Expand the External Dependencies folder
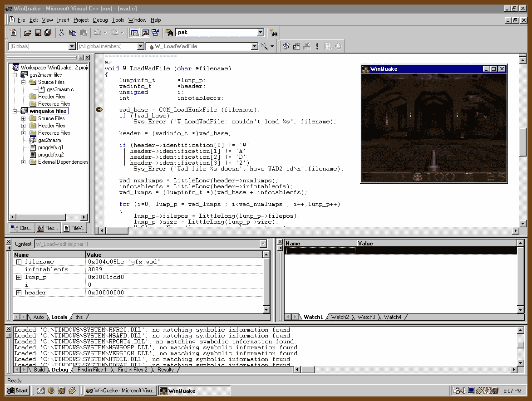Image resolution: width=532 pixels, height=401 pixels. tap(24, 162)
